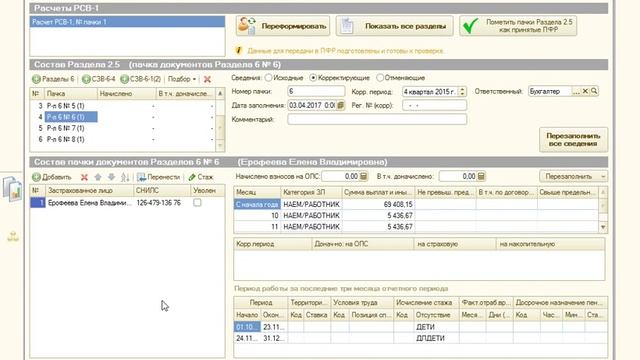Select pack row Р-л 6 № 7 (1)

tap(122, 128)
